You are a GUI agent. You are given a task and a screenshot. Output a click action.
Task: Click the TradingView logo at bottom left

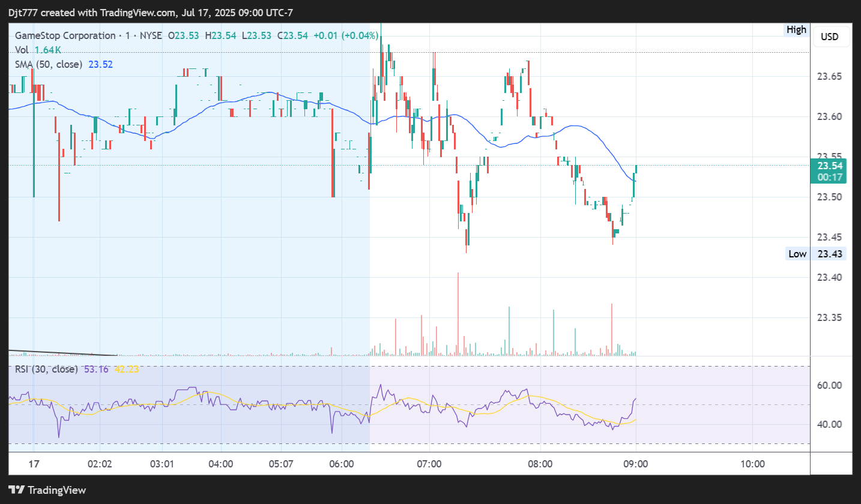tap(47, 490)
